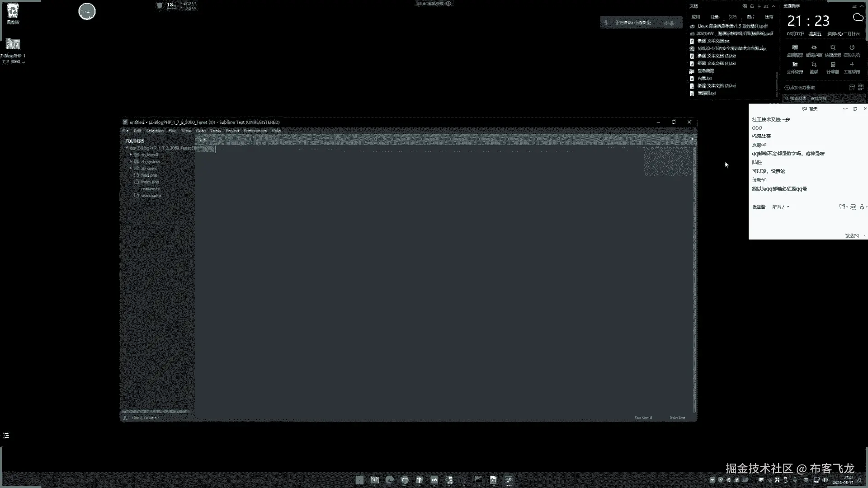The width and height of the screenshot is (868, 488).
Task: Click the Sublime minimap thumbnail
Action: click(667, 161)
